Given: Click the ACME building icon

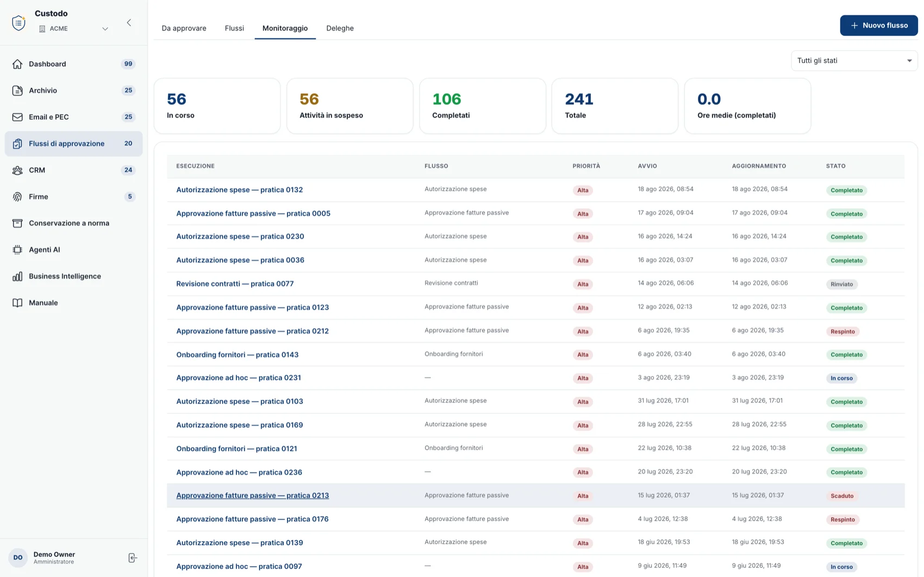Looking at the screenshot, I should tap(42, 29).
